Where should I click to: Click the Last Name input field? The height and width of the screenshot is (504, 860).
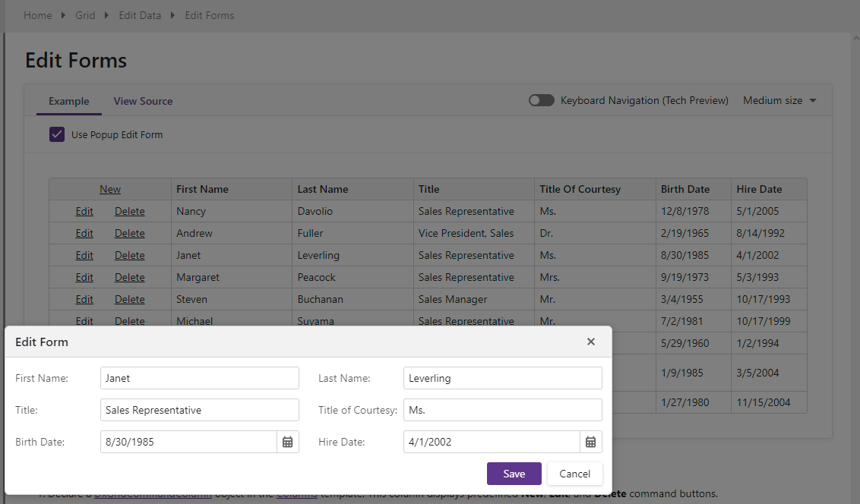pos(502,378)
